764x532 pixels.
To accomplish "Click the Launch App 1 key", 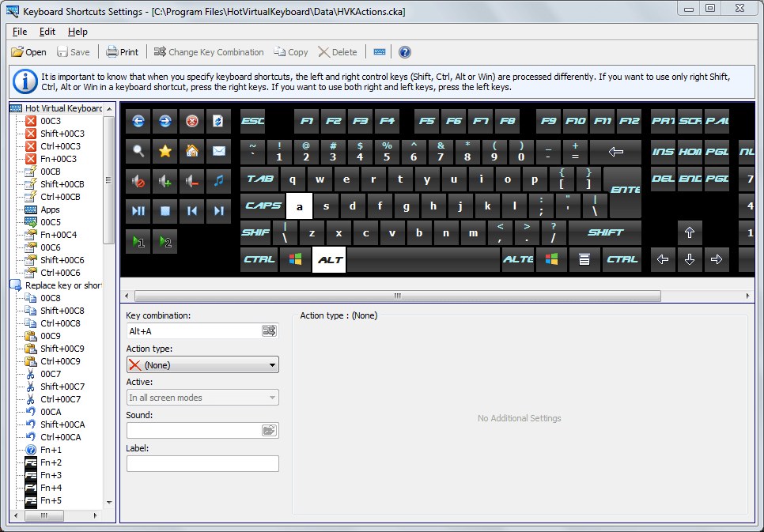I will pyautogui.click(x=138, y=242).
